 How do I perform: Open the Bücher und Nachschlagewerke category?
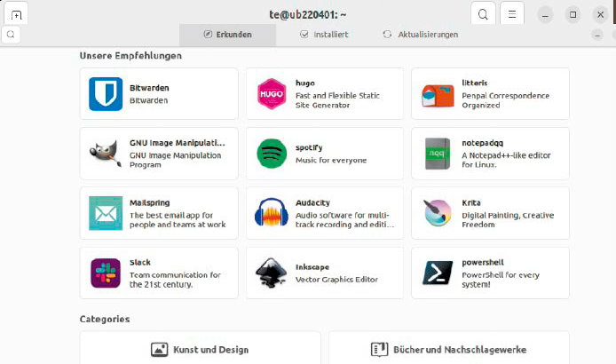point(449,348)
